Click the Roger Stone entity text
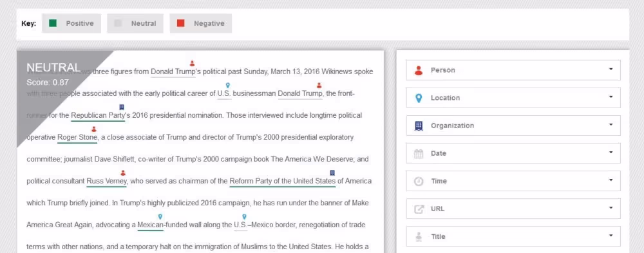The height and width of the screenshot is (253, 644). click(x=77, y=137)
